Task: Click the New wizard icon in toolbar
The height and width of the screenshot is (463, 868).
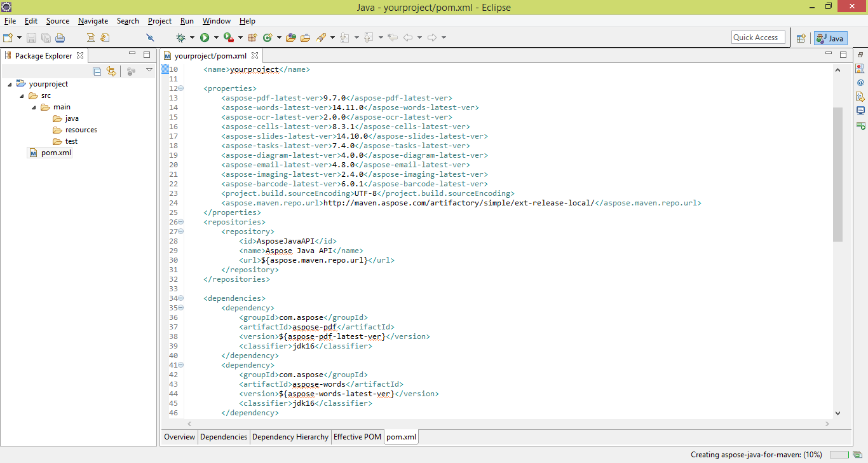Action: click(x=8, y=38)
